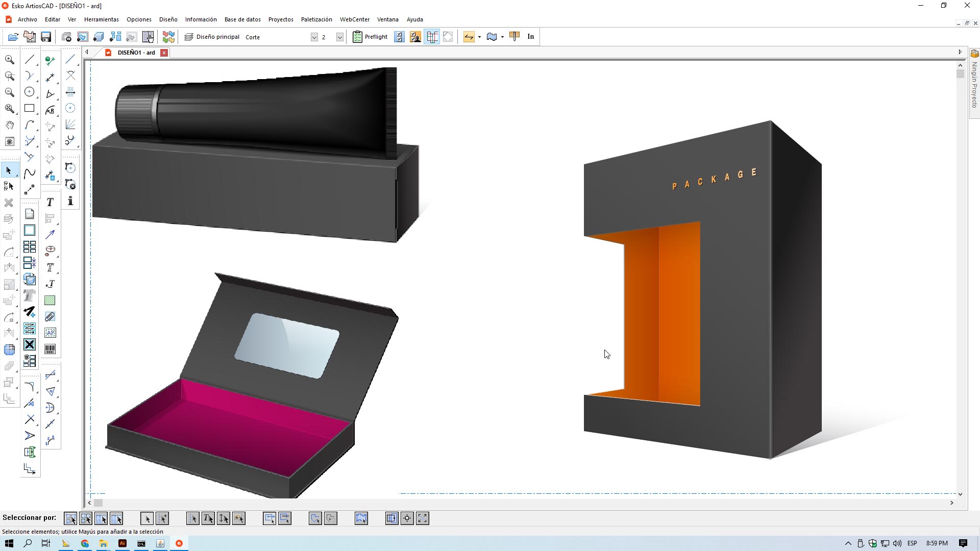Viewport: 980px width, 551px height.
Task: Select the Rectangle drawing tool
Action: (30, 109)
